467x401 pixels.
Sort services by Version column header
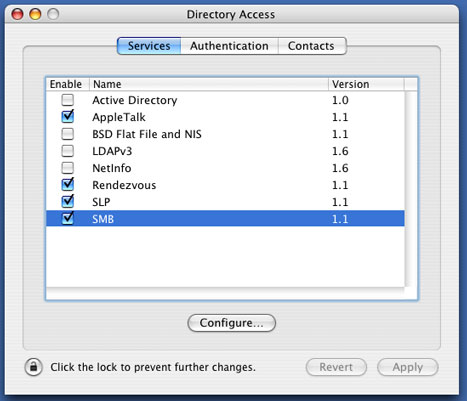[x=366, y=84]
